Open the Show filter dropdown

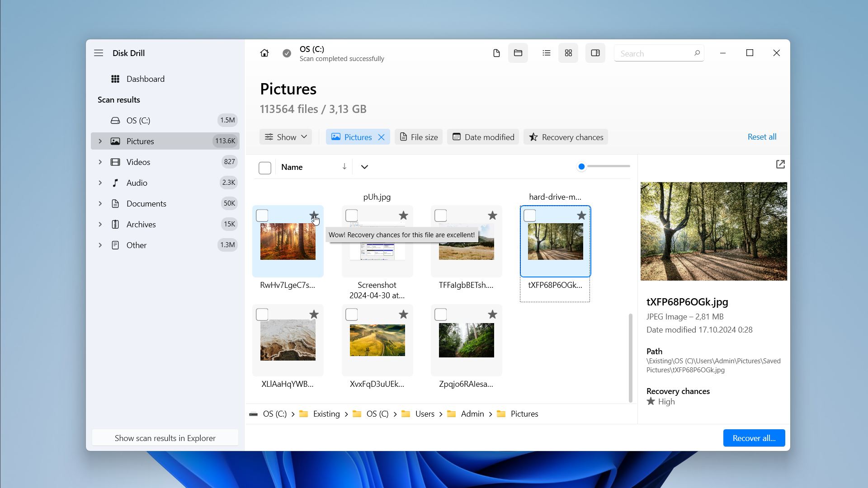pyautogui.click(x=286, y=136)
